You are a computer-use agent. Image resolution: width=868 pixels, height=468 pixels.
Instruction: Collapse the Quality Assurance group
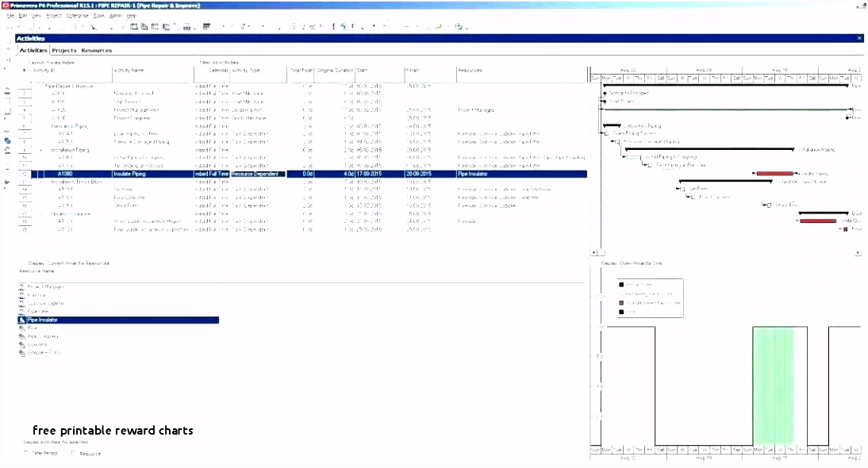41,214
